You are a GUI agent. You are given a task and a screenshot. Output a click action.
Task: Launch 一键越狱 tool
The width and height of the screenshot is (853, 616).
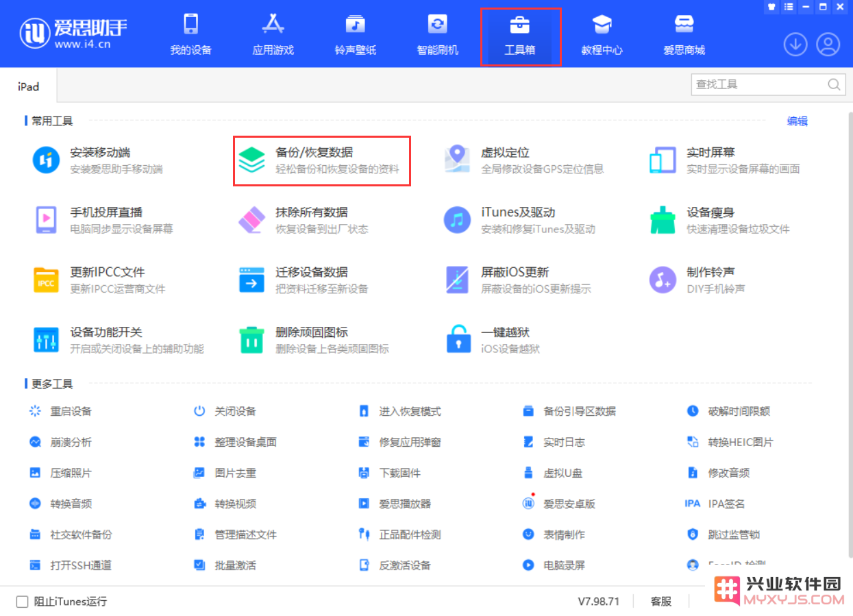point(493,339)
